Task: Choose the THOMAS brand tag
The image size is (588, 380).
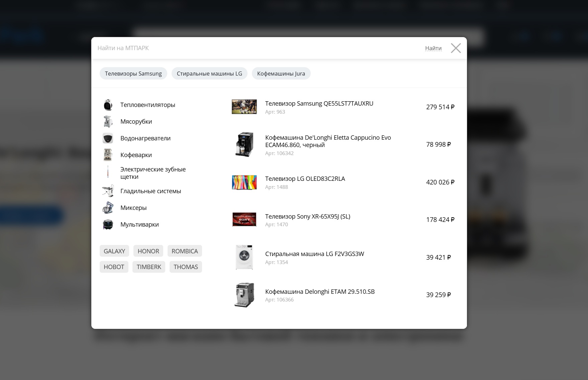Action: (186, 267)
